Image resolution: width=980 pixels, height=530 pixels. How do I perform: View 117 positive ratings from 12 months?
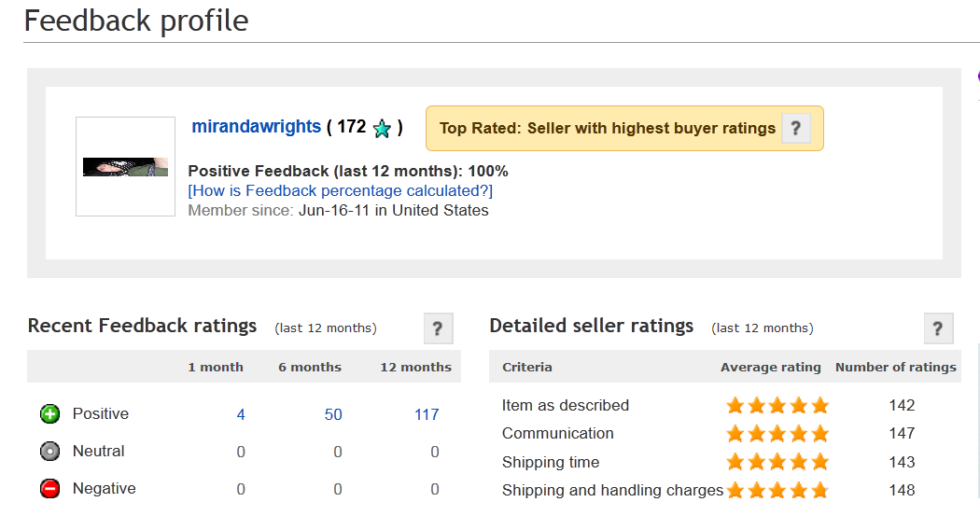click(x=427, y=414)
